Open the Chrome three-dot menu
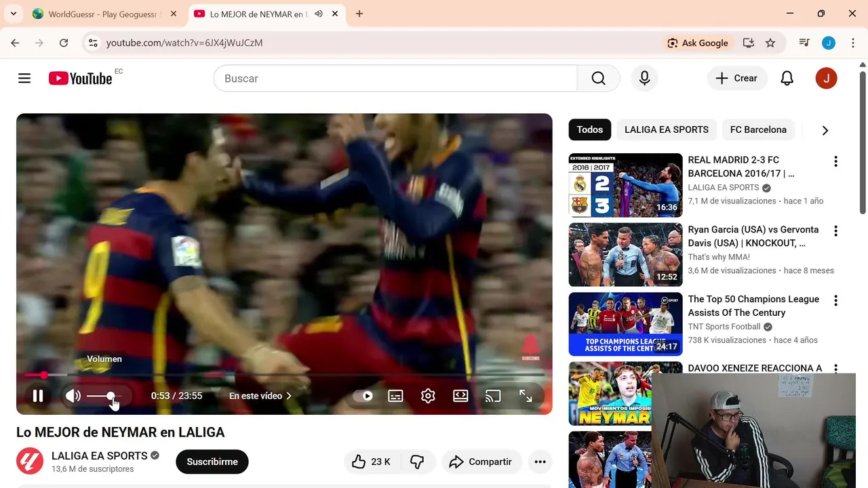The height and width of the screenshot is (488, 868). click(852, 43)
